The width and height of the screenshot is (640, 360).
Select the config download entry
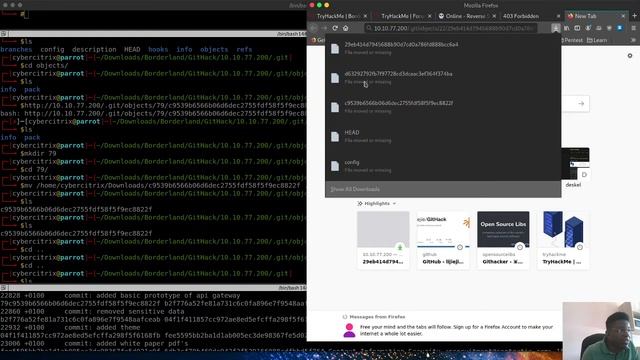(x=443, y=166)
